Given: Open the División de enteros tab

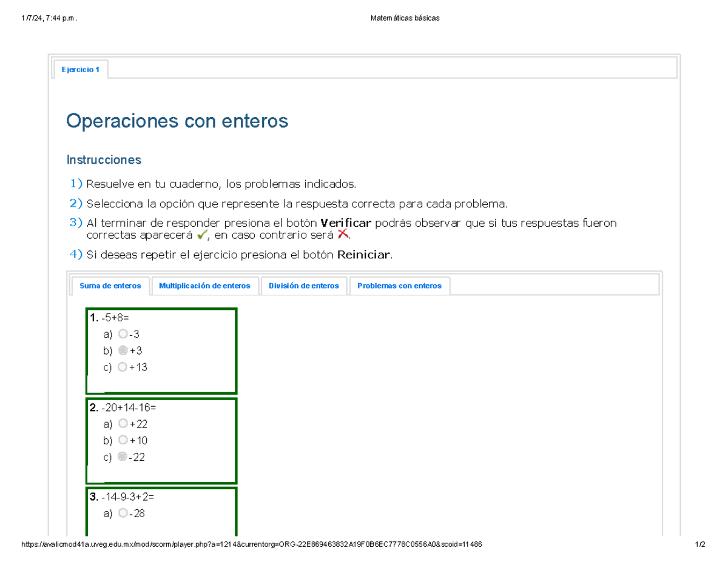Looking at the screenshot, I should coord(304,286).
